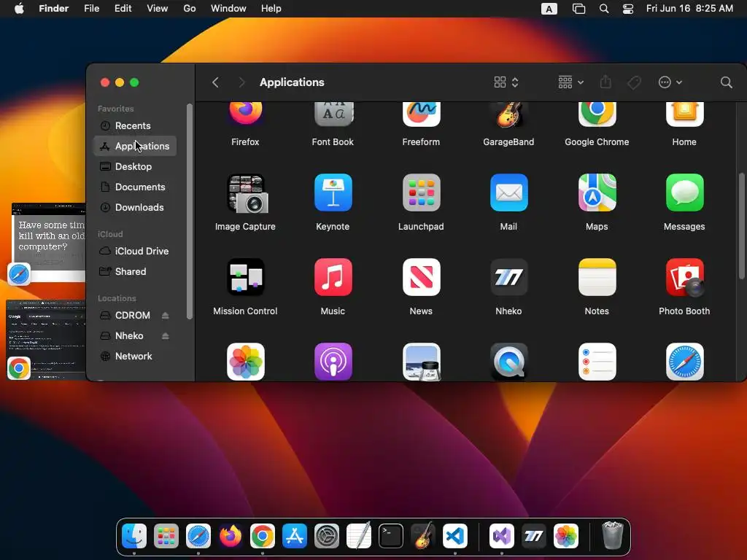Eject the Nheko disk volume

(x=165, y=335)
